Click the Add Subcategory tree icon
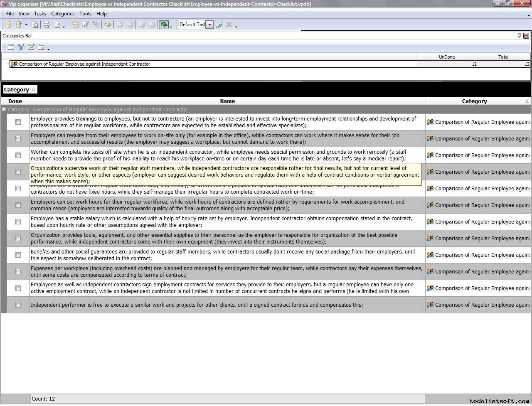The height and width of the screenshot is (406, 532). (21, 47)
